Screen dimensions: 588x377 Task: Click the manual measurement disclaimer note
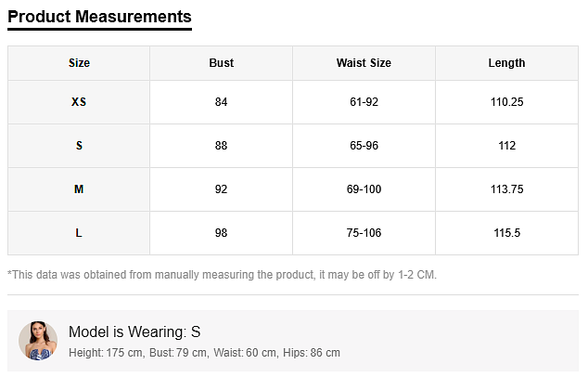222,275
